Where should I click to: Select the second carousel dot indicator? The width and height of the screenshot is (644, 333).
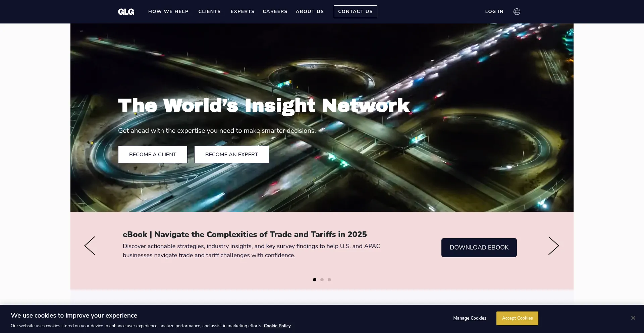point(322,280)
